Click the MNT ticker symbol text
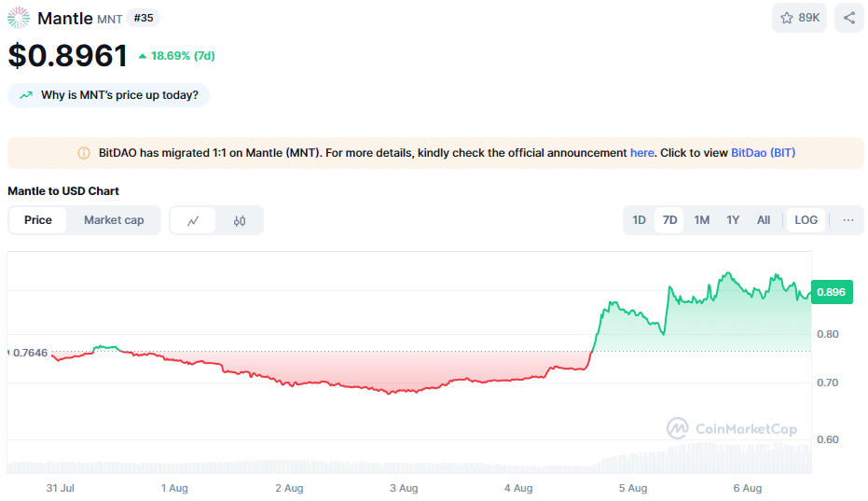Image resolution: width=868 pixels, height=501 pixels. pos(110,20)
